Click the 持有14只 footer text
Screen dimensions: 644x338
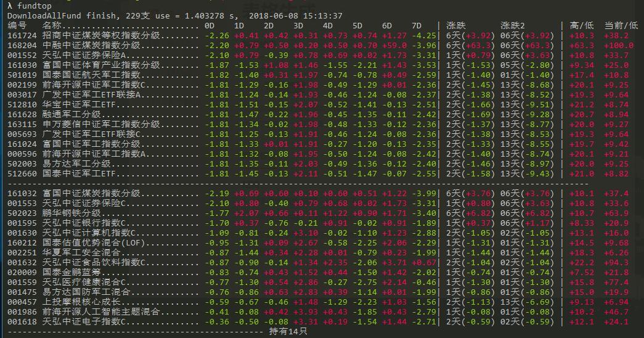click(x=288, y=331)
